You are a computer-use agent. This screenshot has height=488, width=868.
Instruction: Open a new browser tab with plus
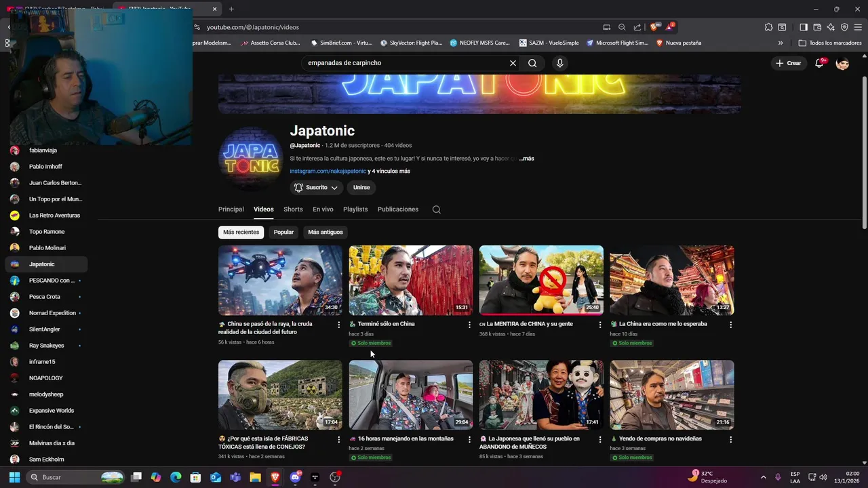coord(231,9)
